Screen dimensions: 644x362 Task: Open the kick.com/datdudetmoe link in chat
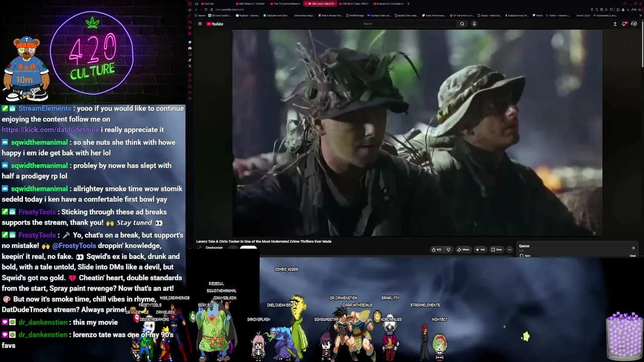point(50,130)
